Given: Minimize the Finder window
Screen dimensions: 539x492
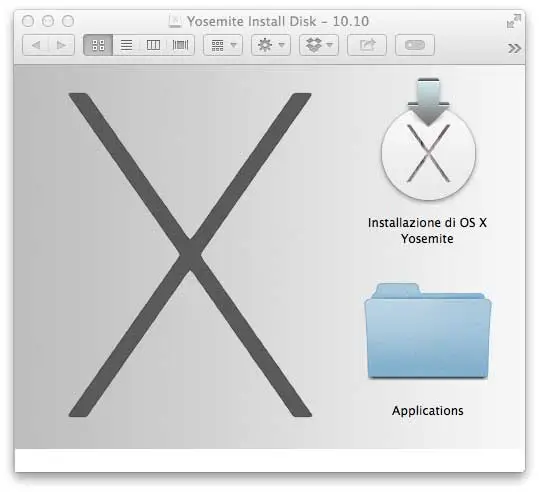Looking at the screenshot, I should click(x=48, y=21).
